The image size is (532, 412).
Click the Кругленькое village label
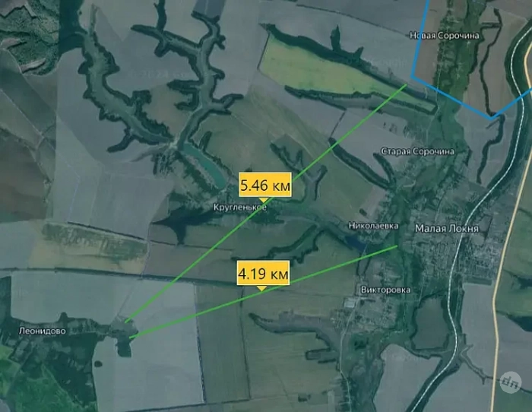240,207
